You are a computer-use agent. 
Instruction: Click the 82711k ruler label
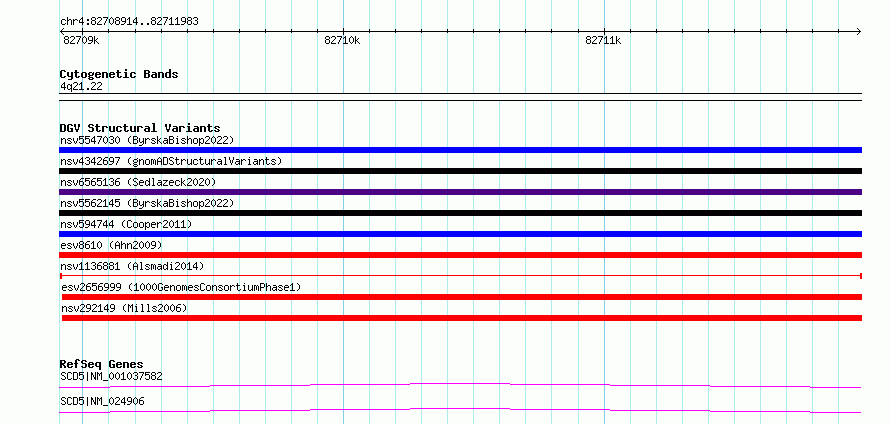603,40
